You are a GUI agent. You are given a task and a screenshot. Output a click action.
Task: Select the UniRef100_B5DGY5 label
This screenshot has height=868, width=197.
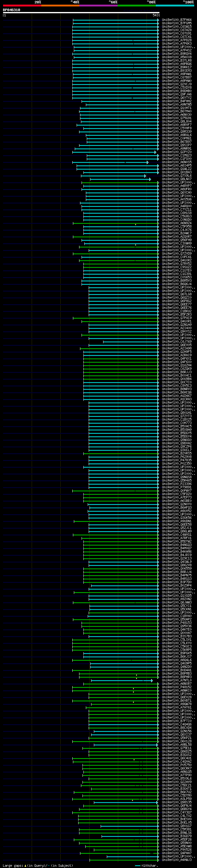coord(177,433)
